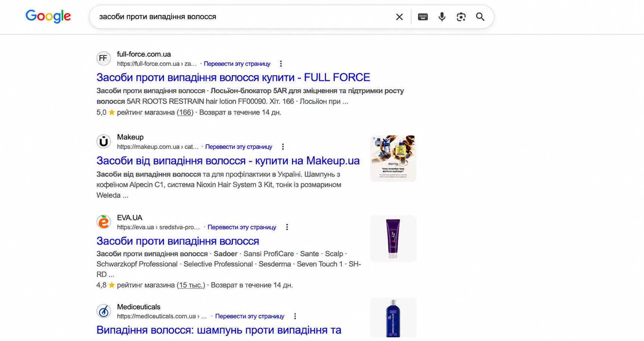Open the EVA.UA purple tube thumbnail

pyautogui.click(x=393, y=239)
